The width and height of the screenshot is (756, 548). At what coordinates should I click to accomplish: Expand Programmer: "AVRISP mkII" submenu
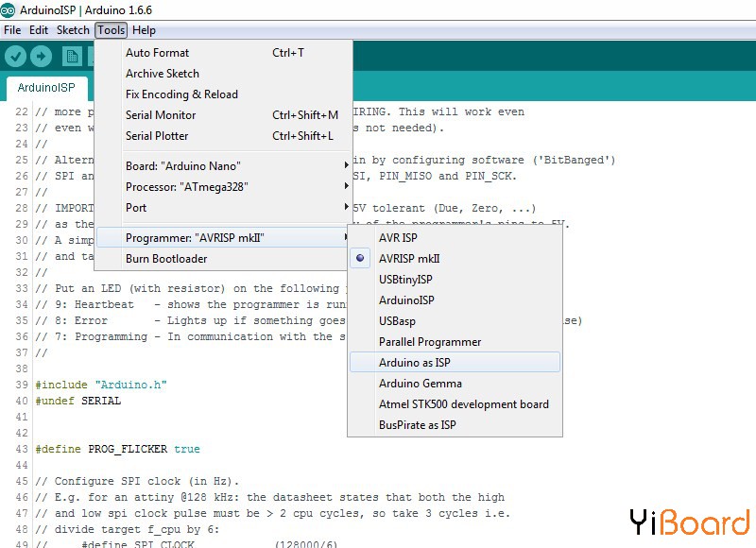coord(224,237)
